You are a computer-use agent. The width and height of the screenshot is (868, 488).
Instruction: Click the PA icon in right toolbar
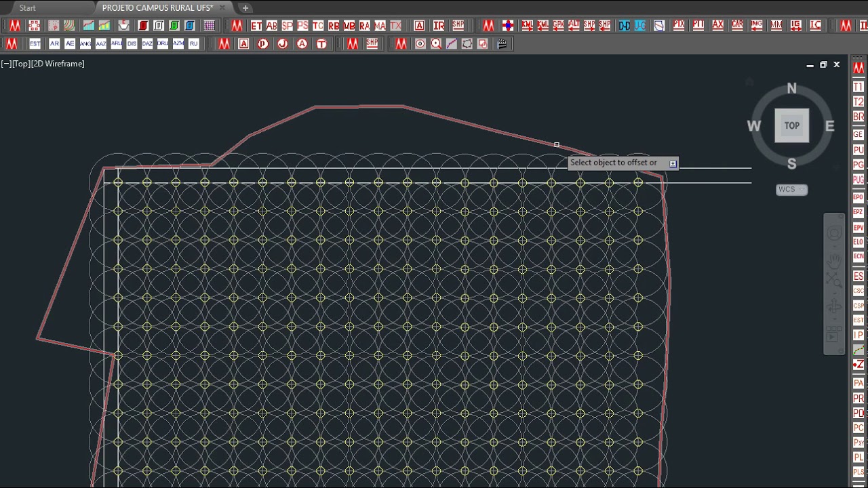point(859,384)
